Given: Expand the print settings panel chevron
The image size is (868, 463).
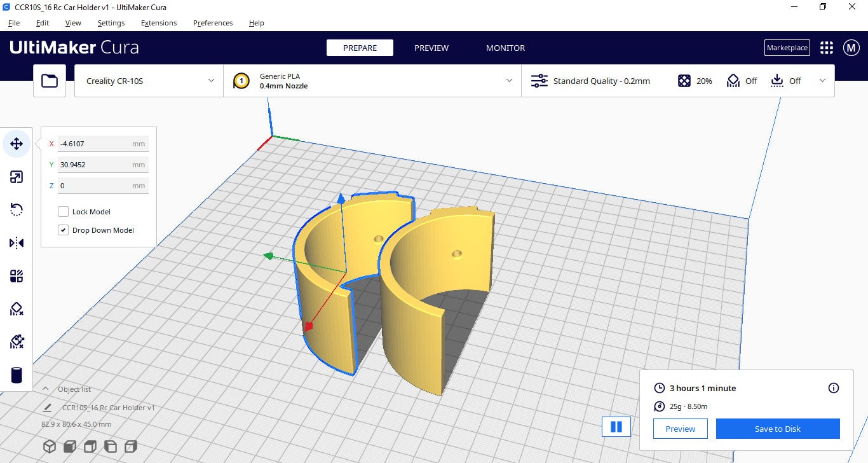Looking at the screenshot, I should (x=822, y=81).
